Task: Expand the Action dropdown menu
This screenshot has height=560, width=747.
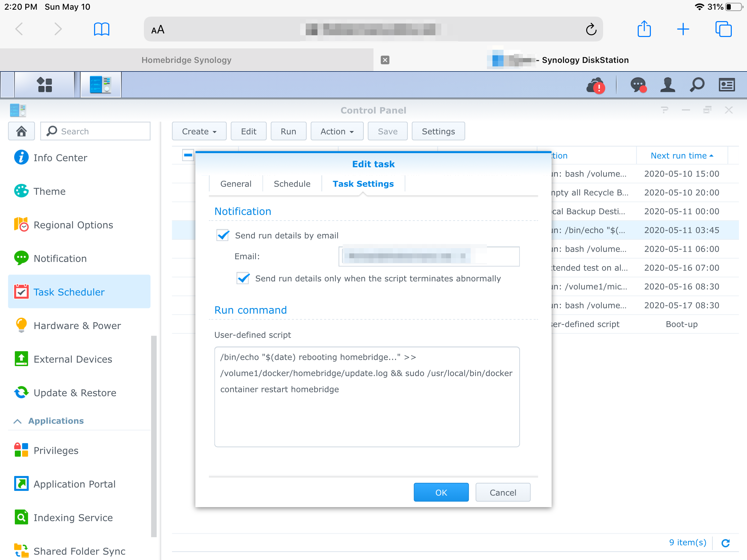Action: tap(336, 131)
